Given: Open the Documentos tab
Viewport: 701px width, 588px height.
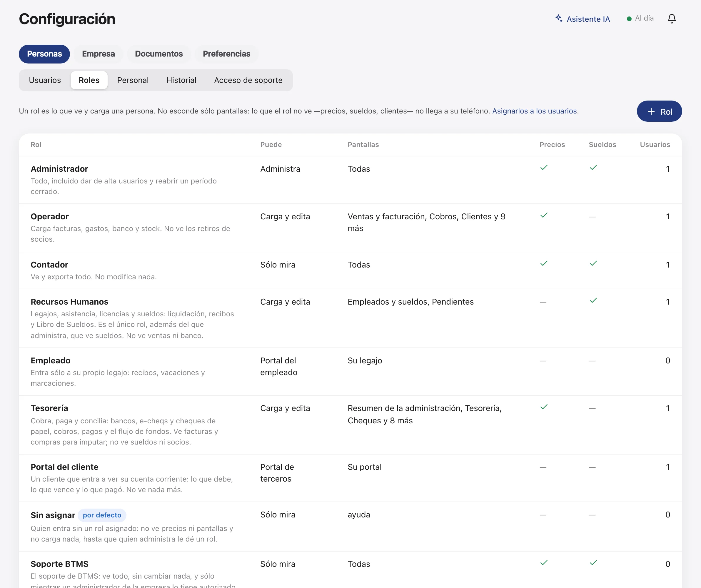Looking at the screenshot, I should (x=159, y=54).
